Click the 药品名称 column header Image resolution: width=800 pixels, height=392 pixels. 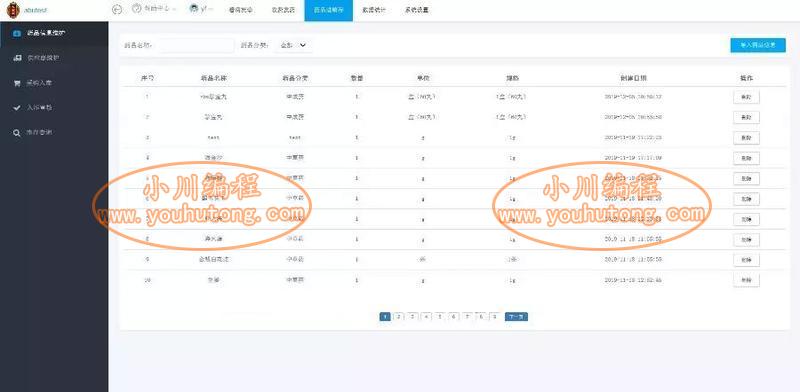click(x=213, y=78)
